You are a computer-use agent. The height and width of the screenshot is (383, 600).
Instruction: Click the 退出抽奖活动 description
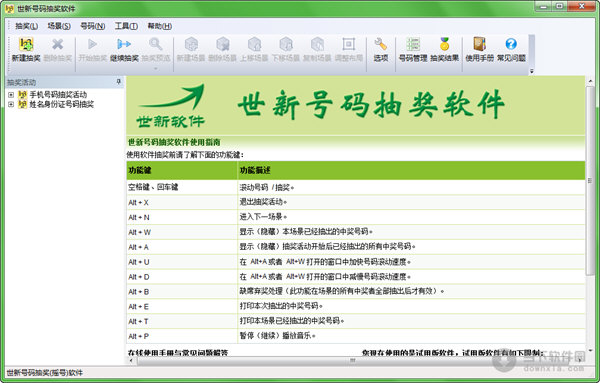(262, 202)
